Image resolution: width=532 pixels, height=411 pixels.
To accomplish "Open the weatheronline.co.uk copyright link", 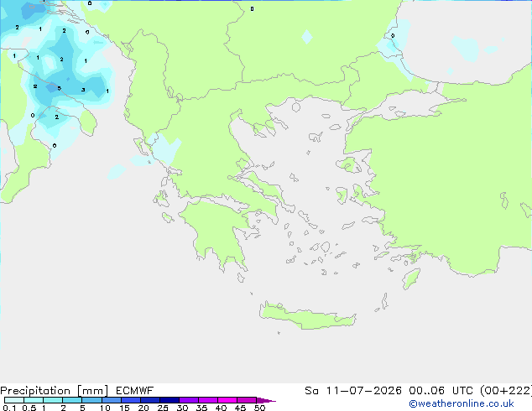I will (x=462, y=403).
